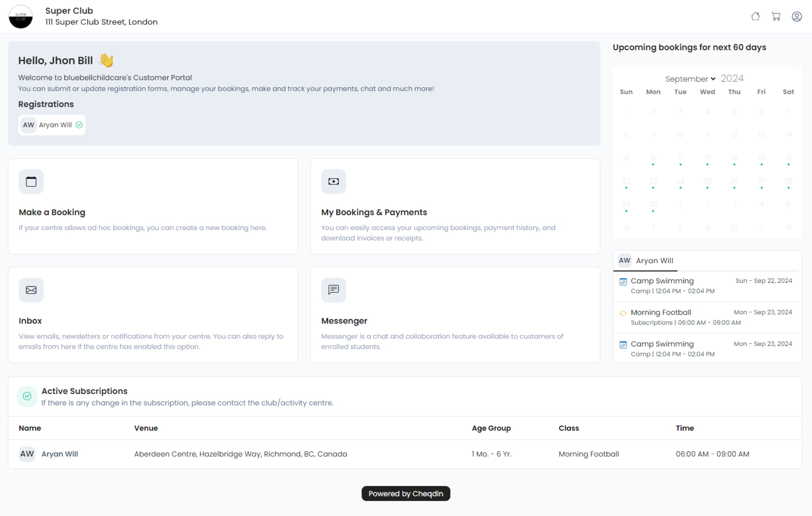812x516 pixels.
Task: Click calendar icon for Camp Swimming Sep 23
Action: (623, 345)
